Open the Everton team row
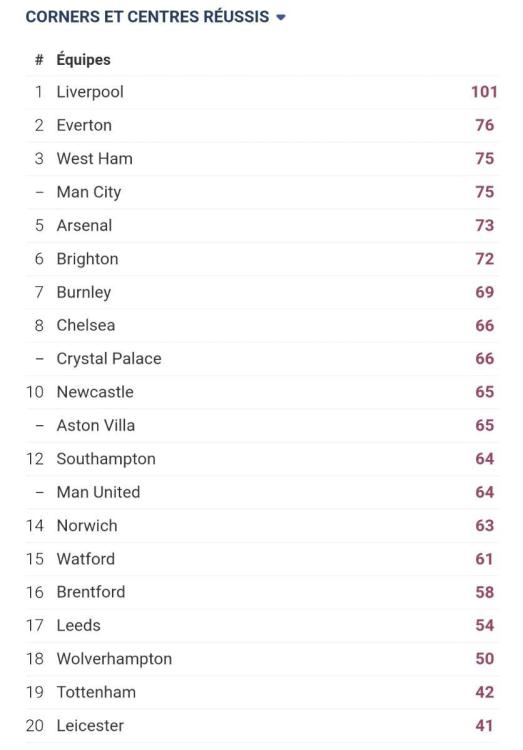The image size is (523, 750). pos(262,125)
